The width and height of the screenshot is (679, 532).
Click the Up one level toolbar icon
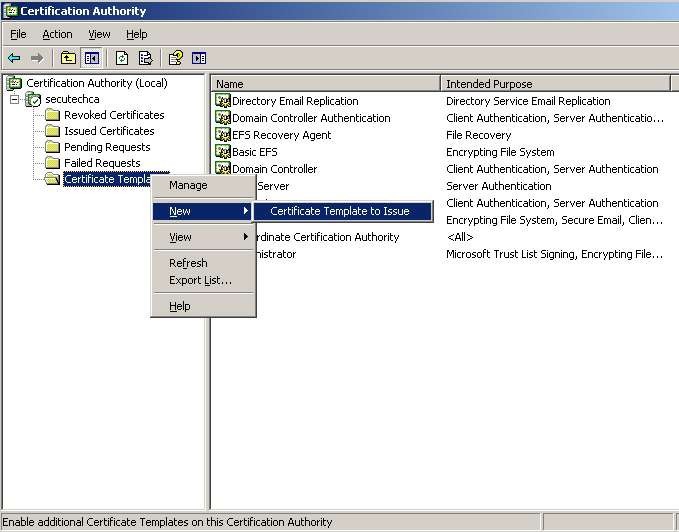point(68,58)
